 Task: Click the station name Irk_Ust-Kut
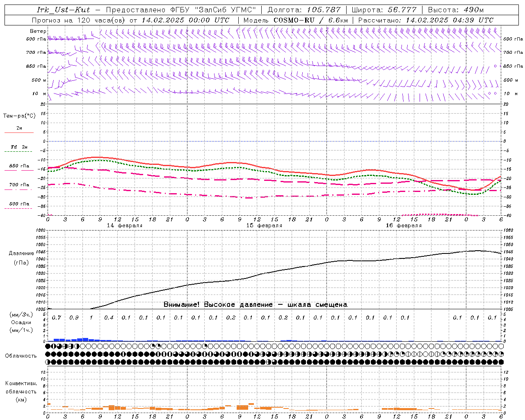(64, 10)
